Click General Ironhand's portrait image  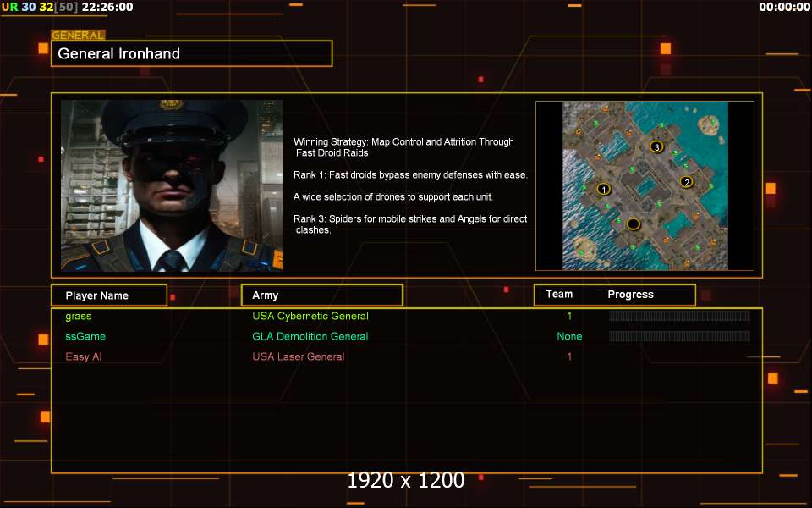[x=172, y=185]
